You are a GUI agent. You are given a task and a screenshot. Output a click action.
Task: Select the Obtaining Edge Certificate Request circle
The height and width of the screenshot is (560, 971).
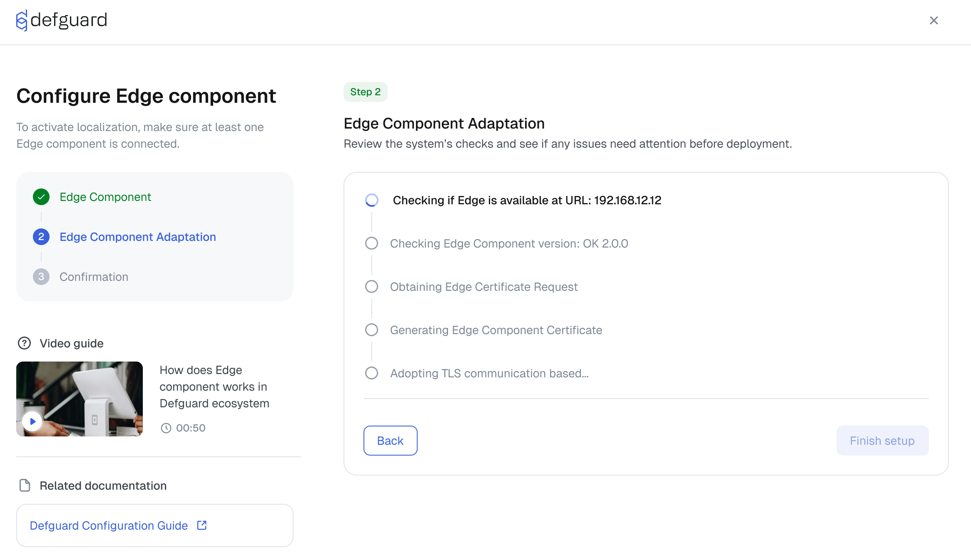[371, 286]
